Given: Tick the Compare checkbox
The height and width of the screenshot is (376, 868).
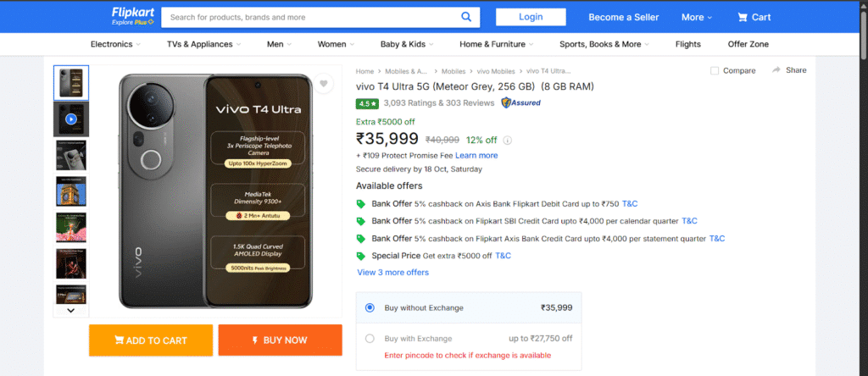Looking at the screenshot, I should 714,71.
